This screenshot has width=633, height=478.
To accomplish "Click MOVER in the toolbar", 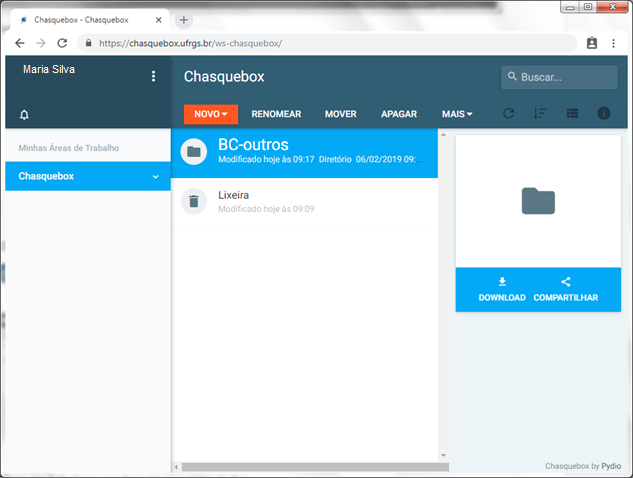I will 341,114.
